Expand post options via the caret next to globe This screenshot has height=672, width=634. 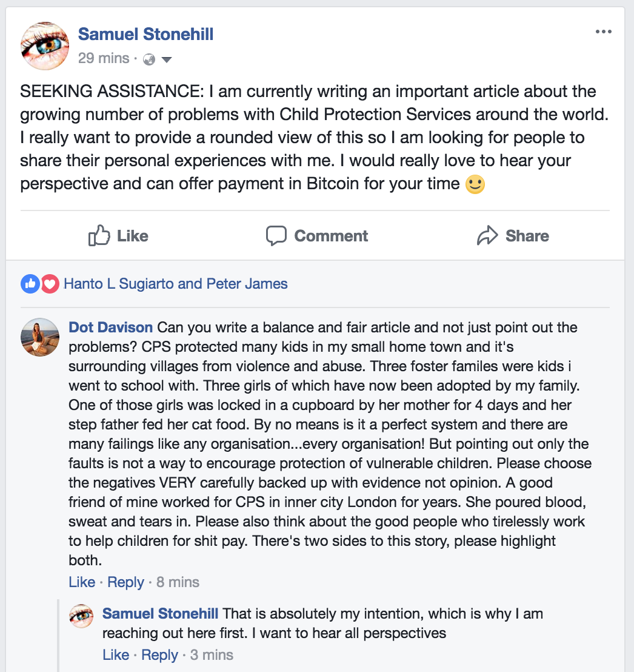pos(165,59)
